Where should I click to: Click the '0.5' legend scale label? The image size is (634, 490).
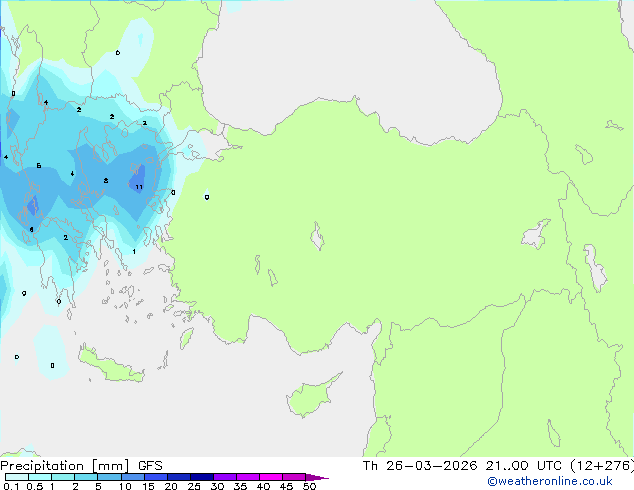point(35,486)
